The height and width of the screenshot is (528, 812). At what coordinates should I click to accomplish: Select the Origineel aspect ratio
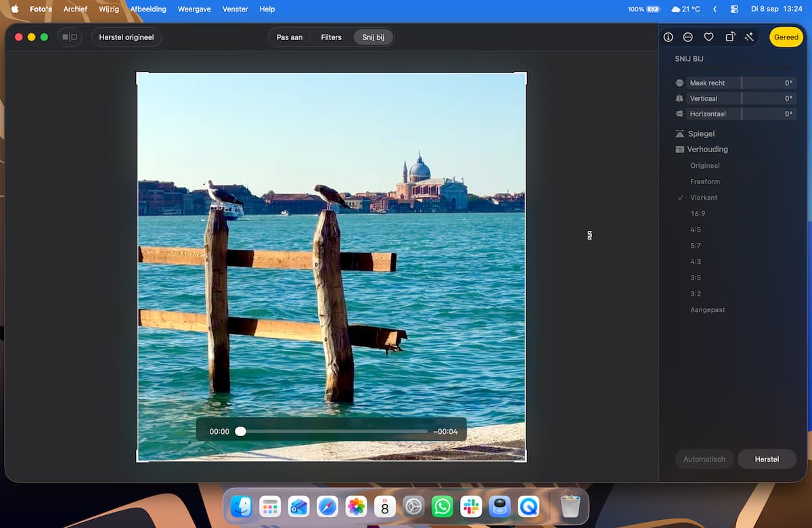click(x=705, y=166)
